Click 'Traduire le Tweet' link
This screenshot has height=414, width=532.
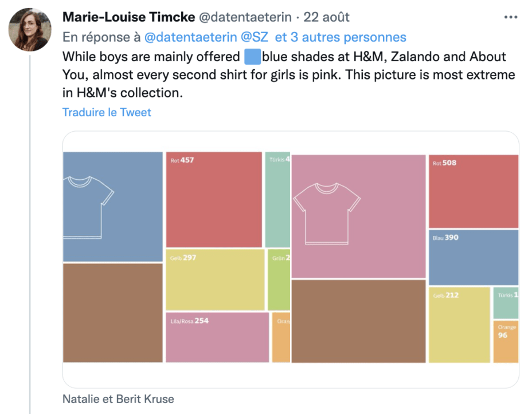[107, 112]
